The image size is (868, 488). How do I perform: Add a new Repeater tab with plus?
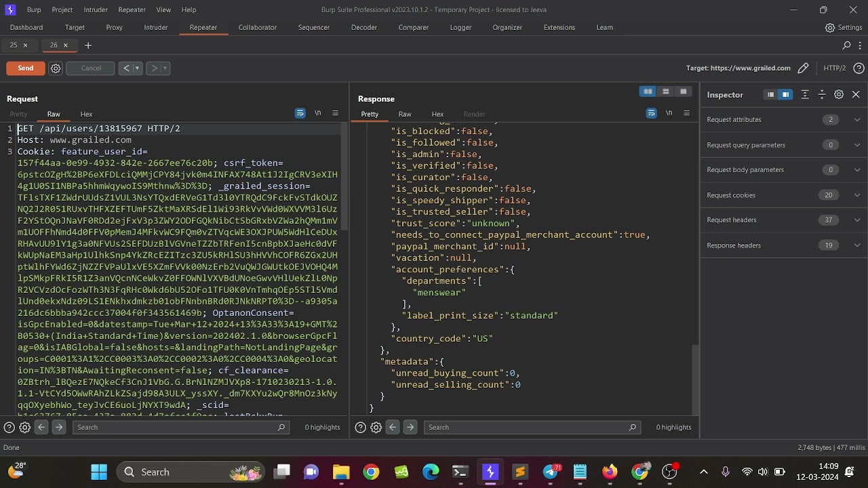point(88,45)
